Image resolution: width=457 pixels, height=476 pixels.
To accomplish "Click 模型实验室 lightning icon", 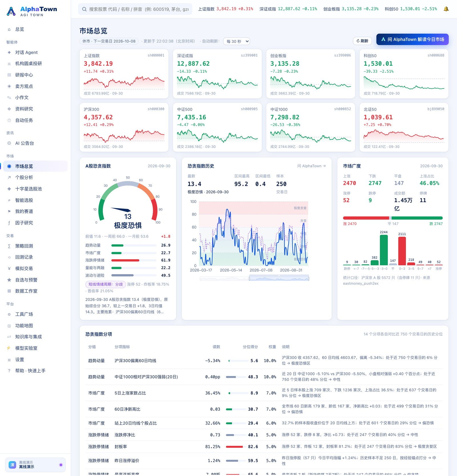I will coord(9,348).
